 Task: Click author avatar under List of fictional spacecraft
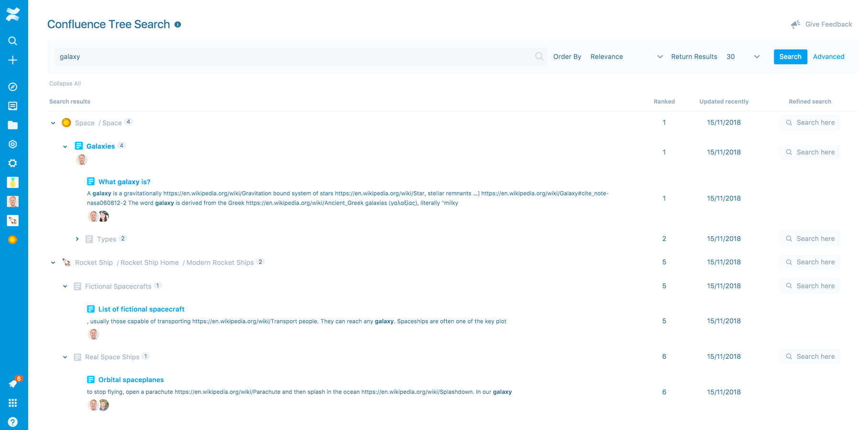[93, 334]
